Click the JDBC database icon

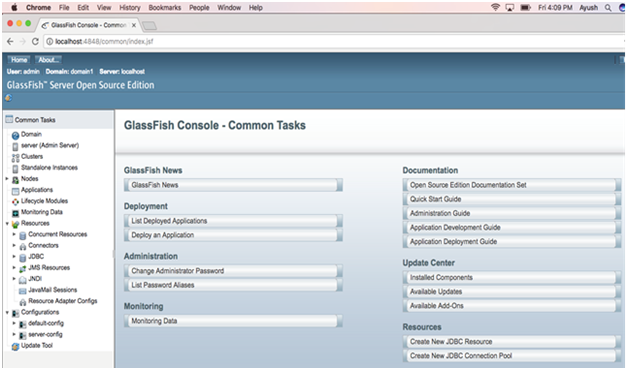[x=23, y=257]
